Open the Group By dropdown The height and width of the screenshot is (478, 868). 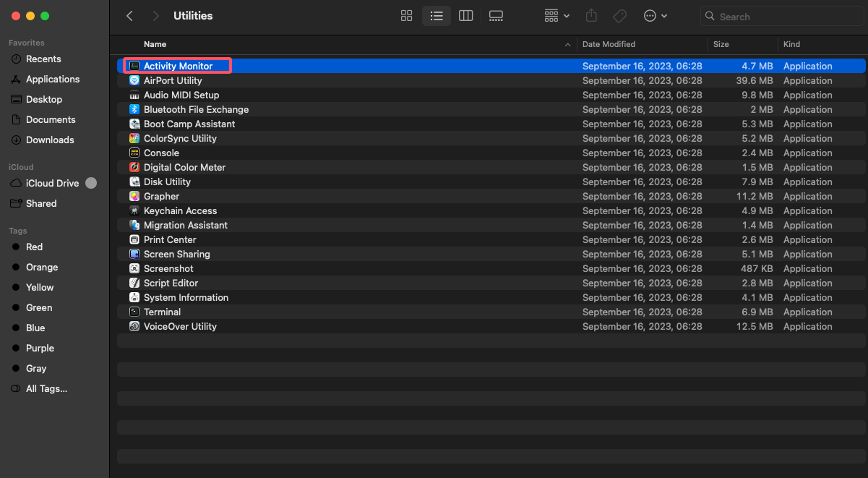pos(557,16)
